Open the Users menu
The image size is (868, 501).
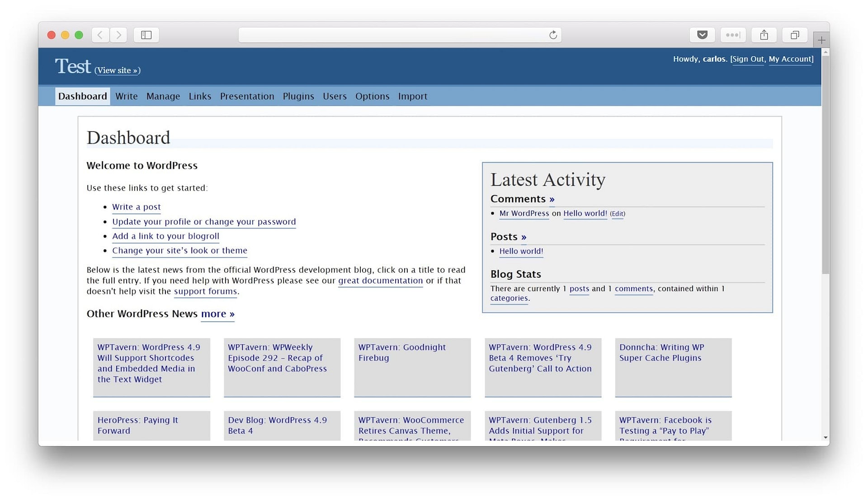tap(335, 96)
